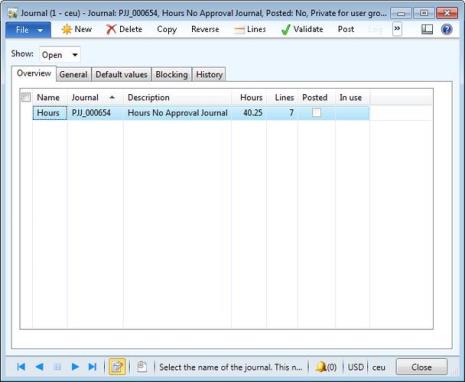
Task: Minimize the Journal window
Action: click(x=401, y=13)
